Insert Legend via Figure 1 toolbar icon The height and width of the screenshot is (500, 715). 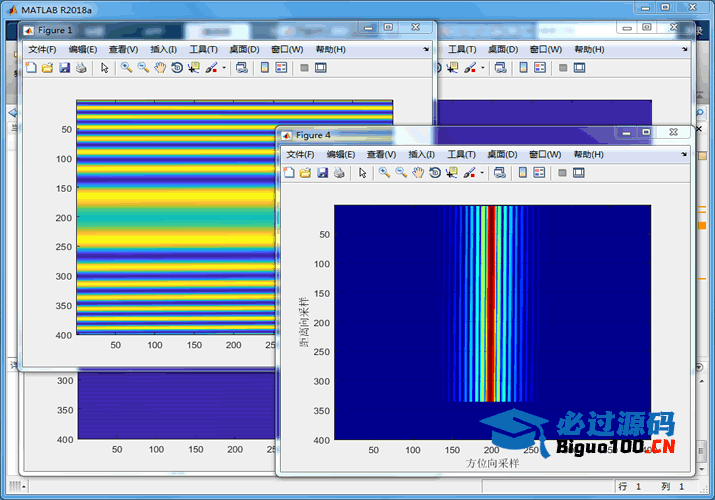281,68
